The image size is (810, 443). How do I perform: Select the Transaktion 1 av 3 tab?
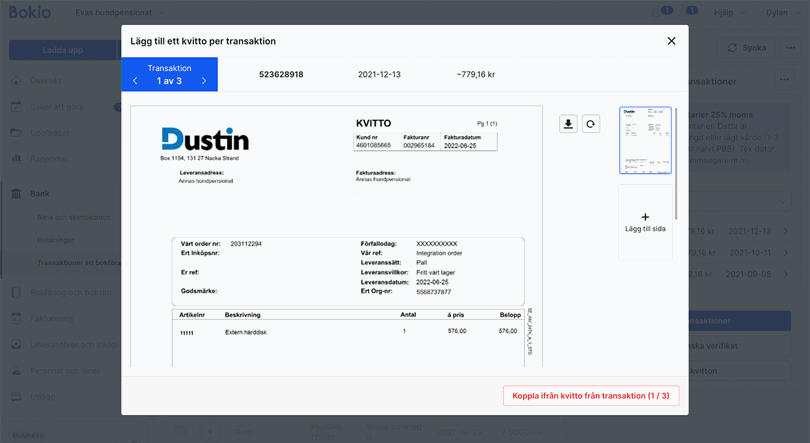pos(169,74)
